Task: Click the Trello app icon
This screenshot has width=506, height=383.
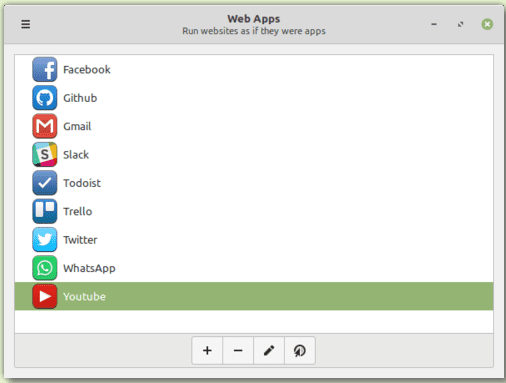Action: coord(45,211)
